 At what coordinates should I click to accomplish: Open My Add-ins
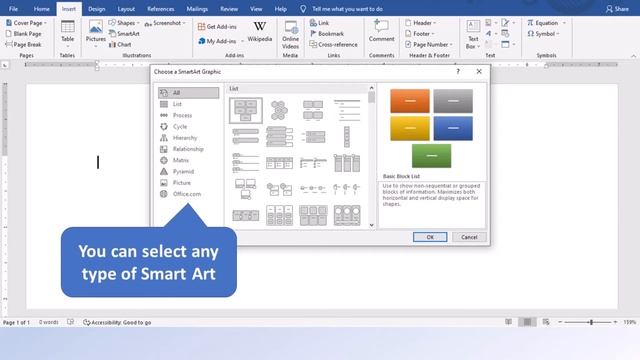click(220, 41)
